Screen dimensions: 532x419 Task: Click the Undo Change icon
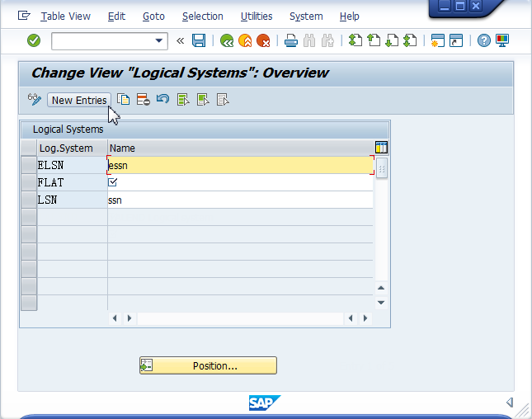(x=162, y=100)
